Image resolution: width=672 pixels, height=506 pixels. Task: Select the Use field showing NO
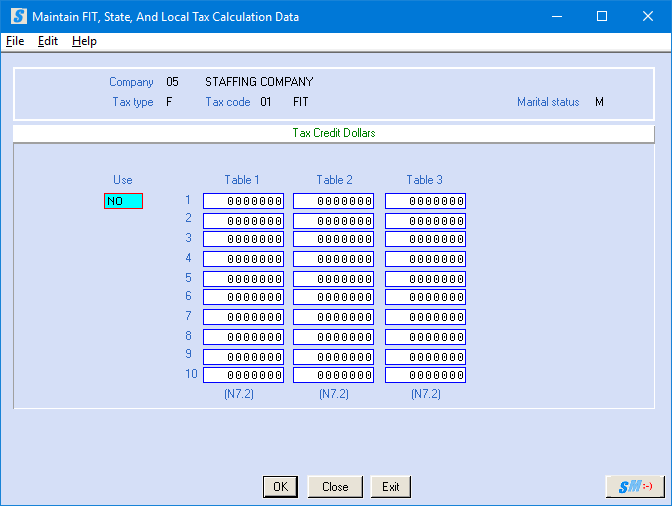click(x=123, y=201)
